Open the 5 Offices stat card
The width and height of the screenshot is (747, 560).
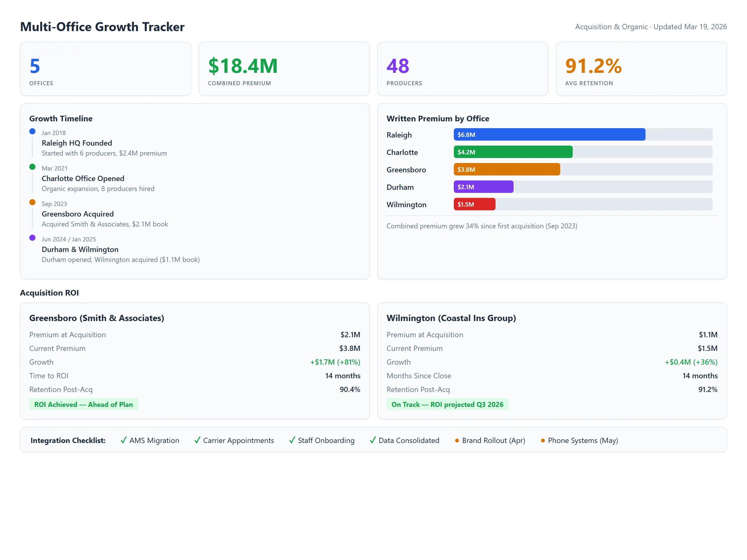click(106, 68)
